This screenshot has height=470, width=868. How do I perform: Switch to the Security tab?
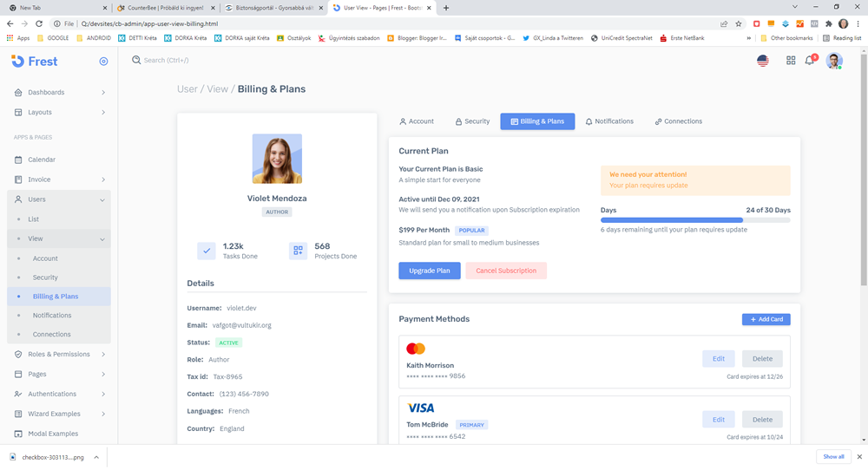click(472, 121)
